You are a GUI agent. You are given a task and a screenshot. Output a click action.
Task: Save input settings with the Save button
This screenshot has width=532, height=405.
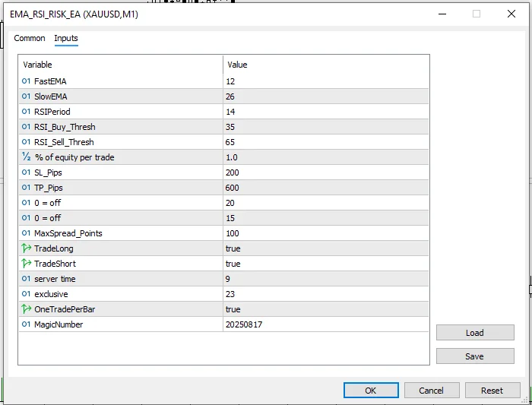click(475, 356)
